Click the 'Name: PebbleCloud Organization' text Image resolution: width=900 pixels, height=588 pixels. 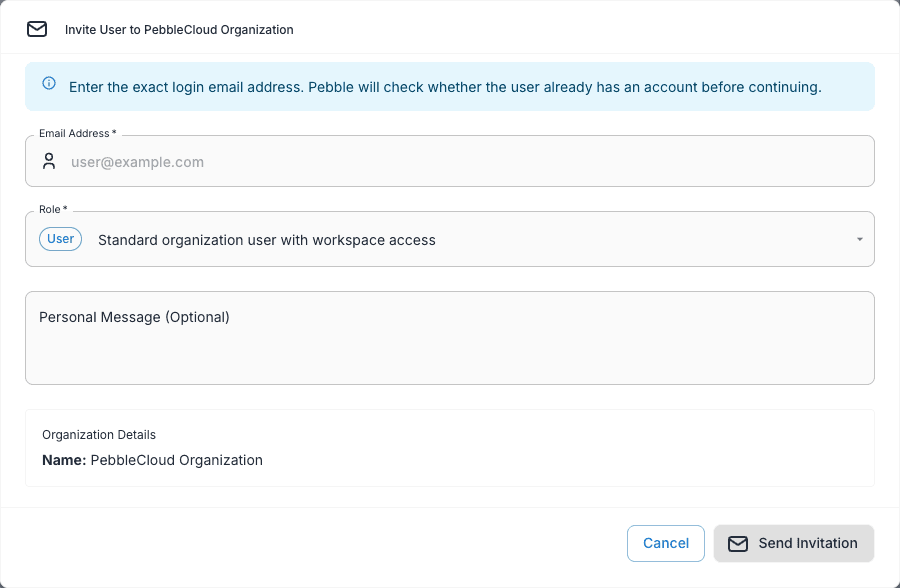click(x=152, y=460)
